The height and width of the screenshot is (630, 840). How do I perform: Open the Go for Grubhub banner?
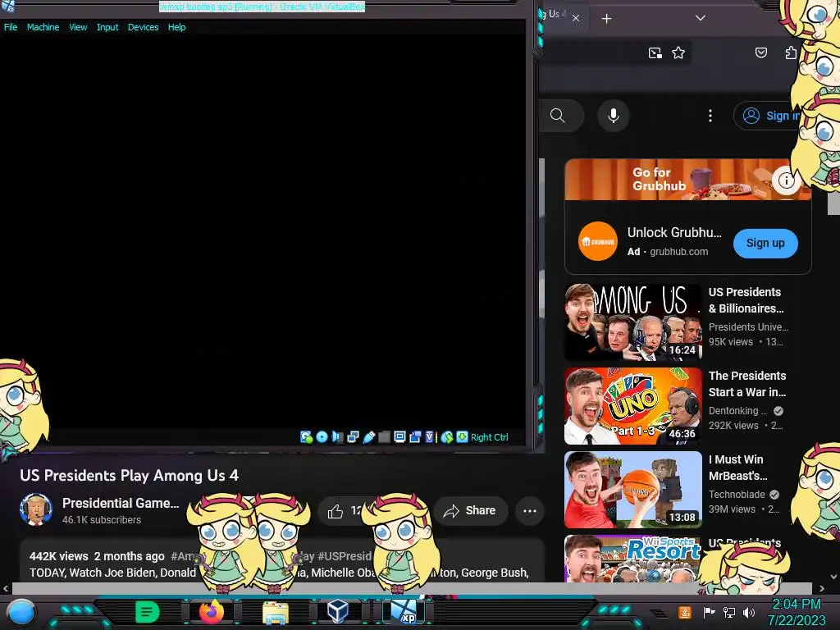688,180
